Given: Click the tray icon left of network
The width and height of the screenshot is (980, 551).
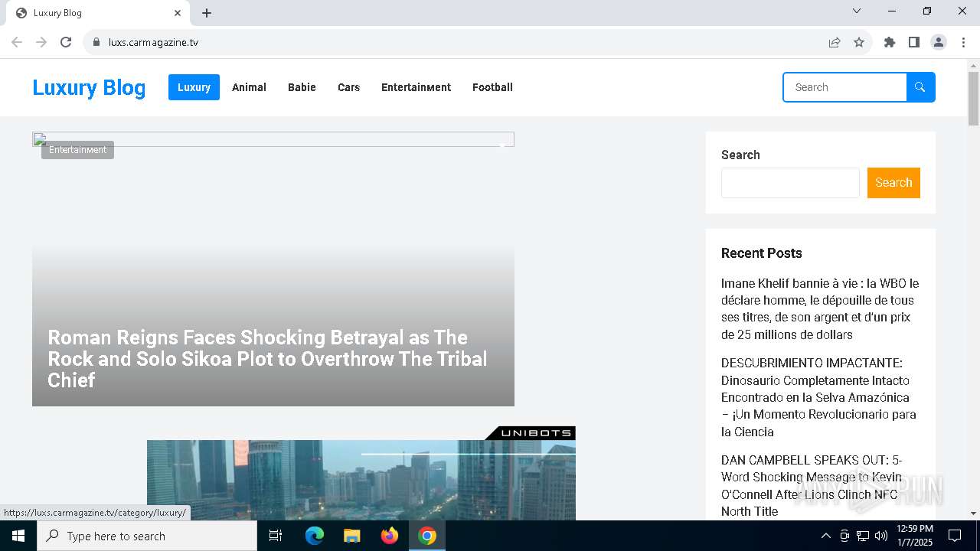Looking at the screenshot, I should 844,536.
